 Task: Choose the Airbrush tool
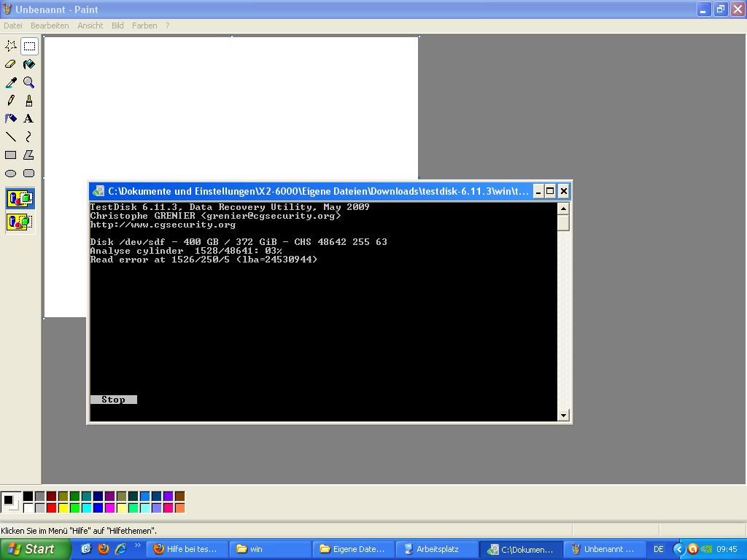tap(11, 119)
